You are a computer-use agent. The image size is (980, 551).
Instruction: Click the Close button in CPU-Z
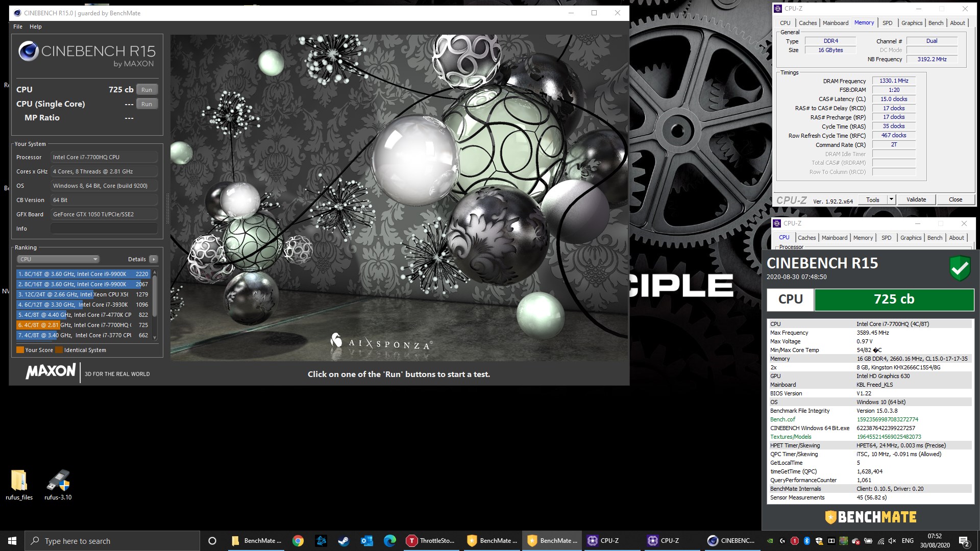(x=955, y=200)
